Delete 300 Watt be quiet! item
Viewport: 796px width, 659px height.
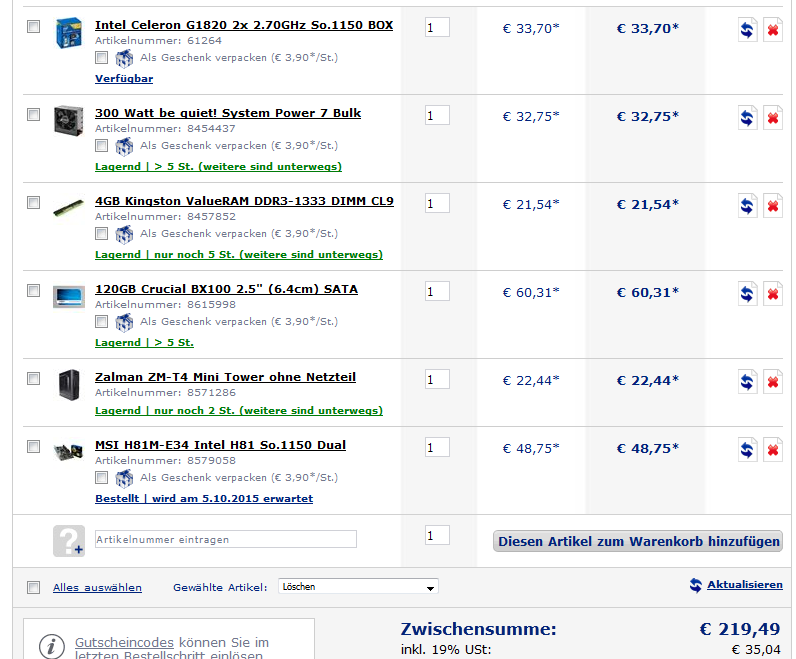click(x=773, y=118)
